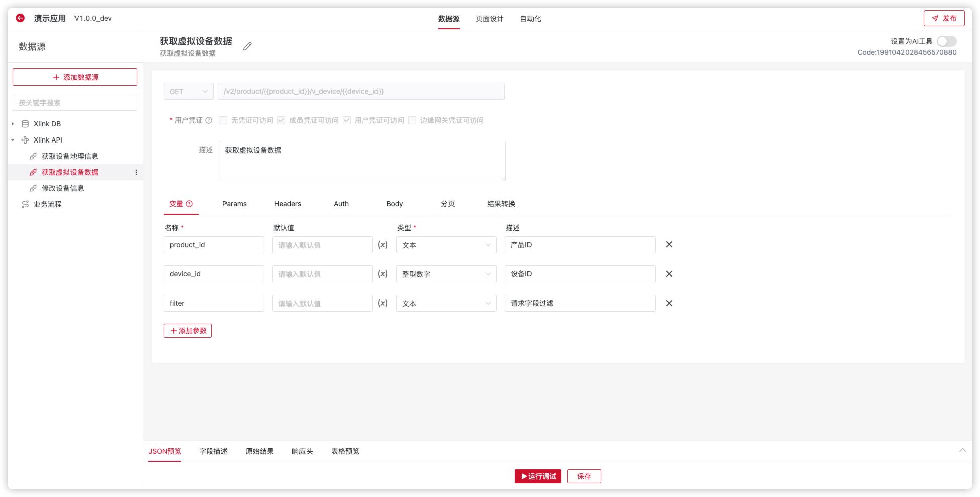Open the GET method dropdown
The height and width of the screenshot is (497, 980).
(188, 91)
